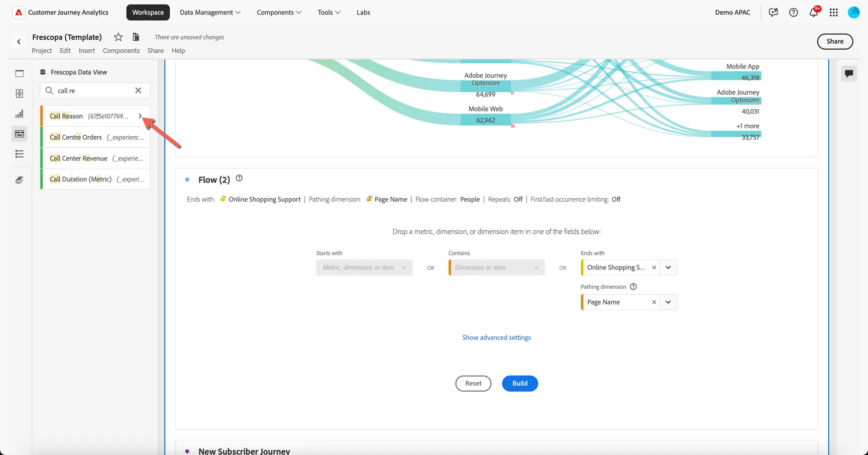Open the Starts with dropdown
Image resolution: width=868 pixels, height=455 pixels.
tap(364, 267)
